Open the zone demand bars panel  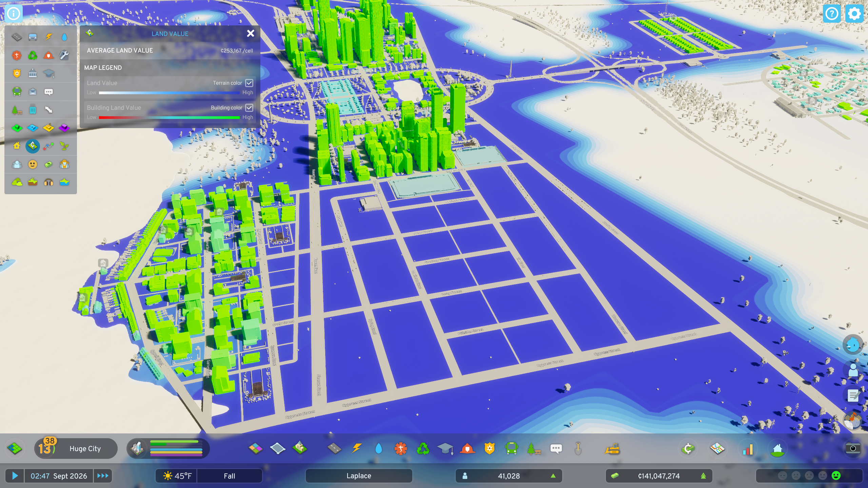pos(168,448)
